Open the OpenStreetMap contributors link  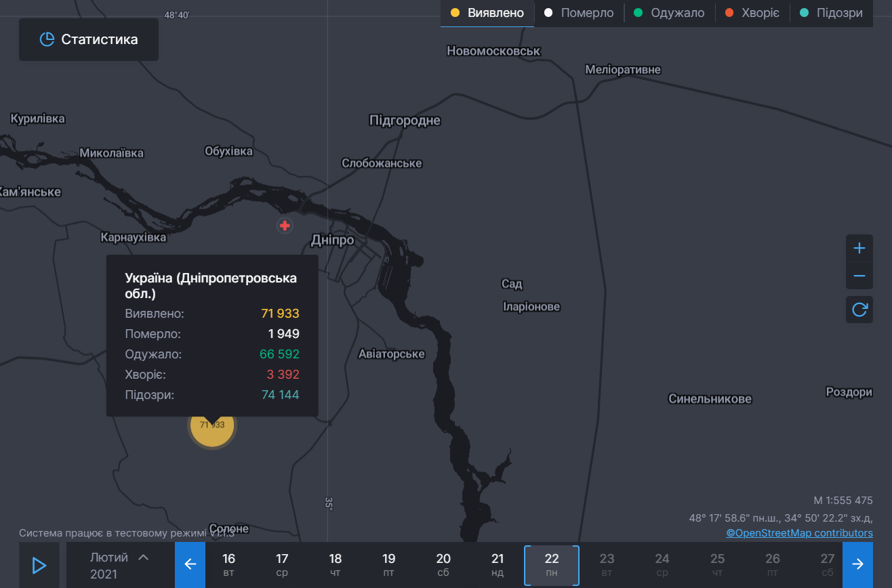tap(800, 533)
